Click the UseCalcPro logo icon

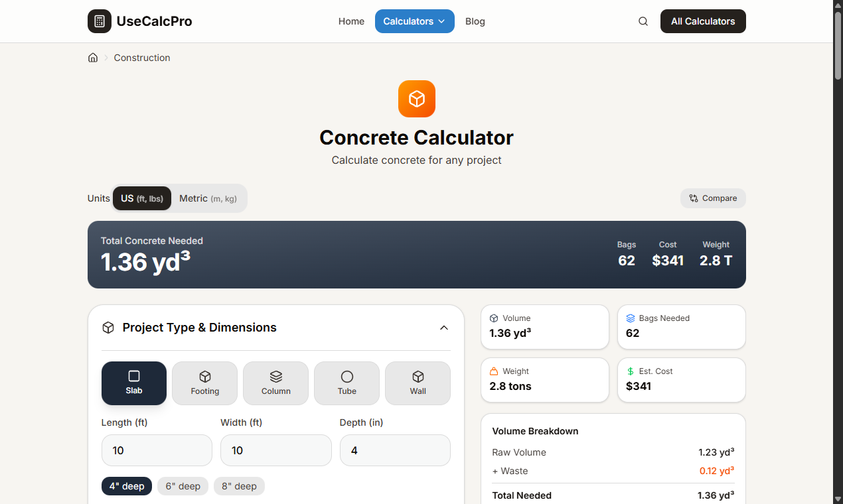click(100, 21)
